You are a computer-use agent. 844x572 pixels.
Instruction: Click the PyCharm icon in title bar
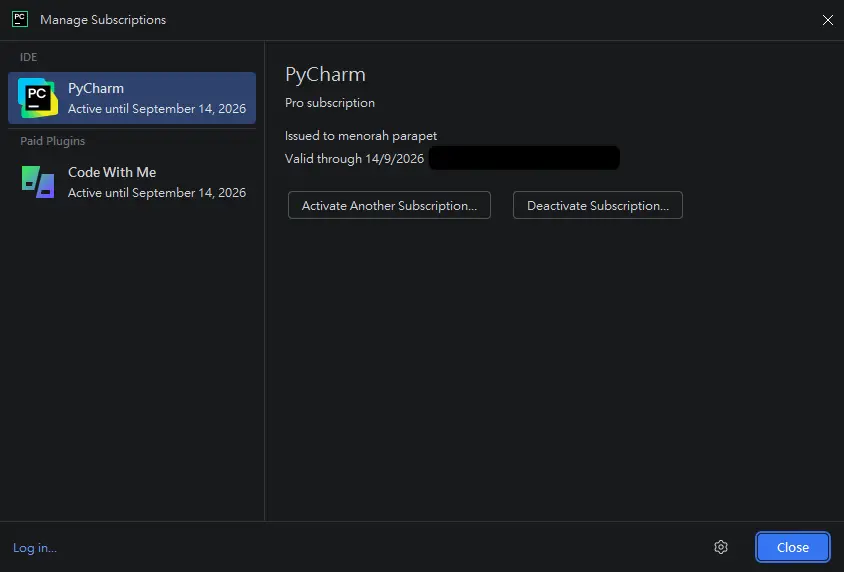coord(20,19)
